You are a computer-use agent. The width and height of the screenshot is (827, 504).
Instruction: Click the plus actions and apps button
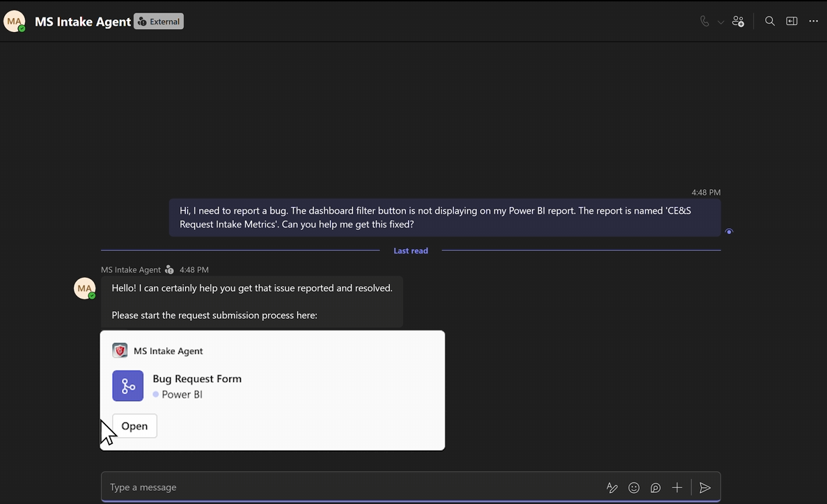click(x=677, y=488)
